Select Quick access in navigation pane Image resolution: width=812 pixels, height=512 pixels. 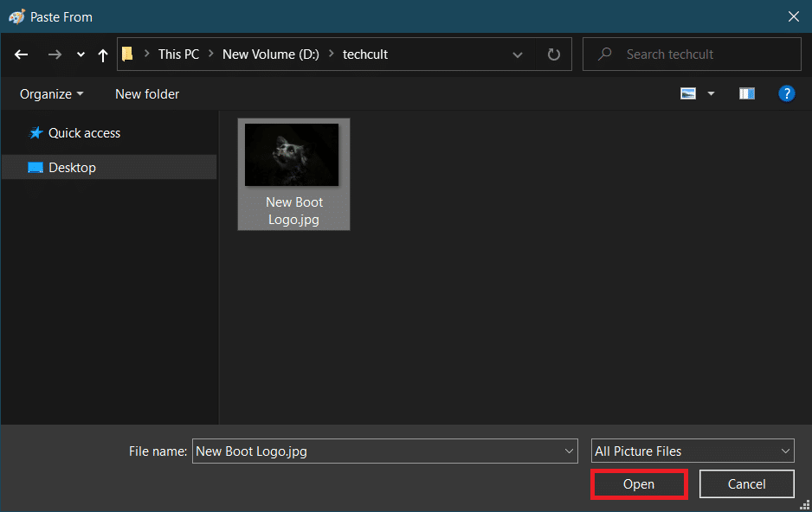click(x=74, y=133)
